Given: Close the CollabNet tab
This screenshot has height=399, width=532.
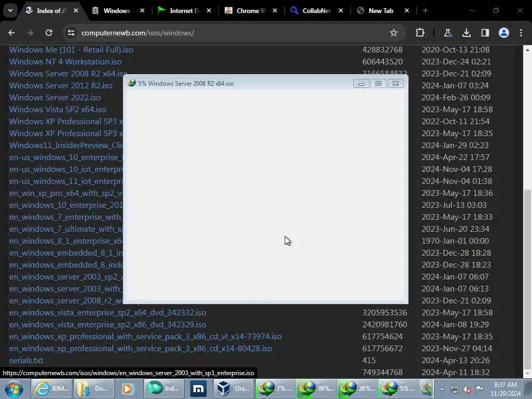Looking at the screenshot, I should point(341,10).
